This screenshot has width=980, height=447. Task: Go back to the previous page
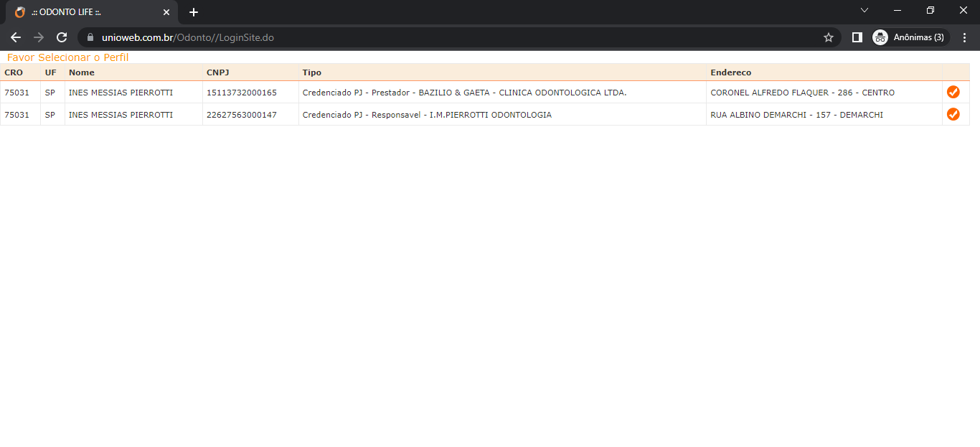pyautogui.click(x=16, y=37)
